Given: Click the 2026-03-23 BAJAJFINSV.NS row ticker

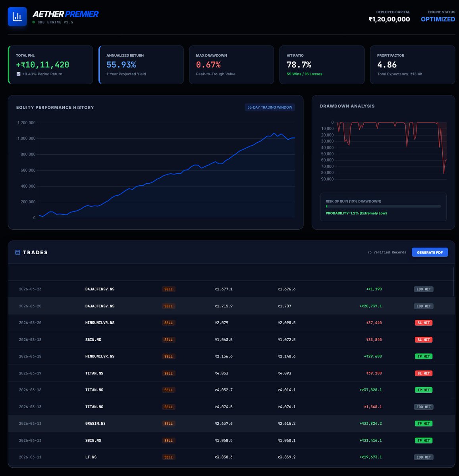Looking at the screenshot, I should tap(100, 289).
